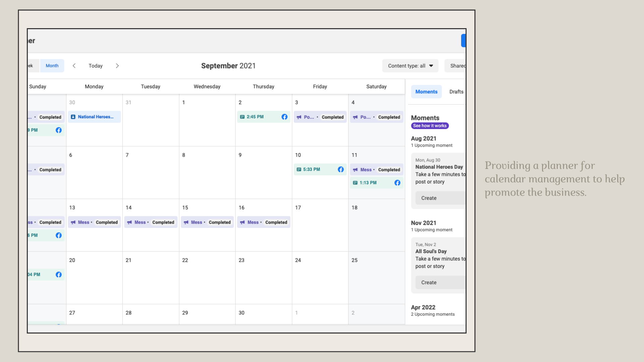Click the caret arrow in Content type filter
The width and height of the screenshot is (644, 362).
coord(431,66)
